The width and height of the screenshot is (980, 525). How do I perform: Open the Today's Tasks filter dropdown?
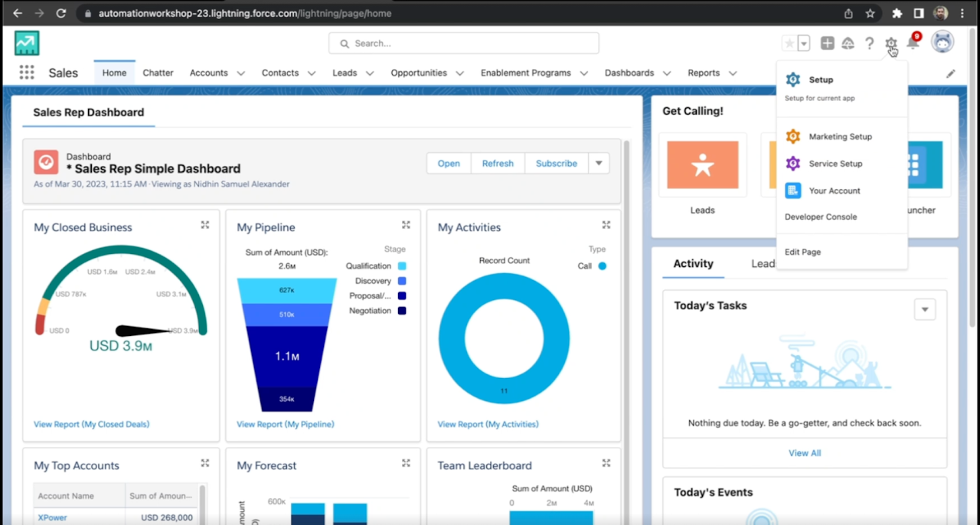click(x=925, y=309)
